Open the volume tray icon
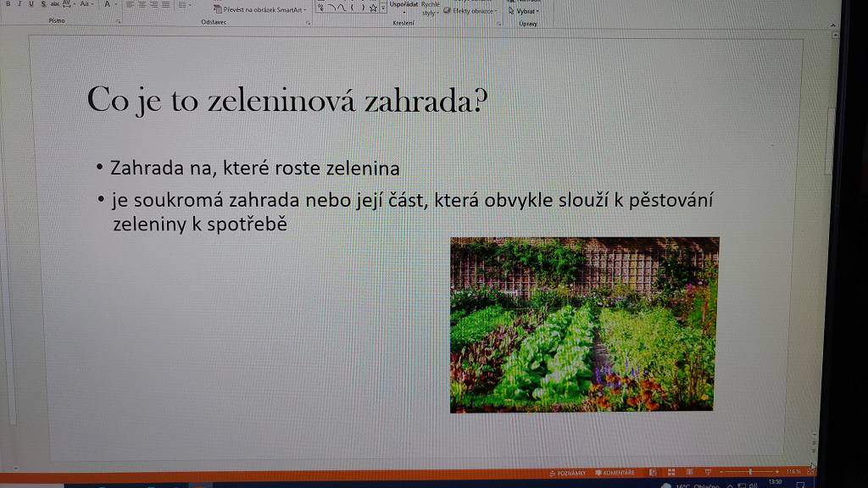The width and height of the screenshot is (868, 488). 754,485
